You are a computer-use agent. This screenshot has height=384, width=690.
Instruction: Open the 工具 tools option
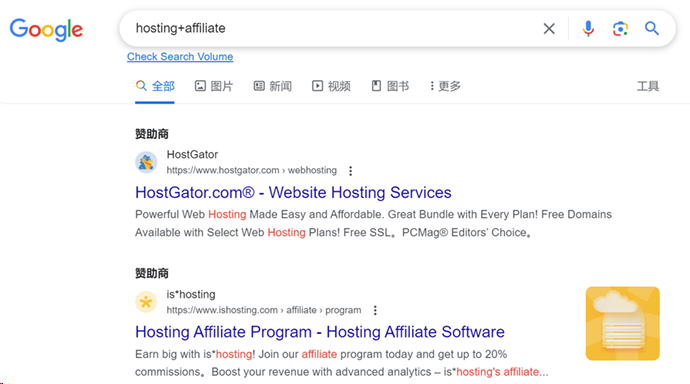pyautogui.click(x=648, y=86)
